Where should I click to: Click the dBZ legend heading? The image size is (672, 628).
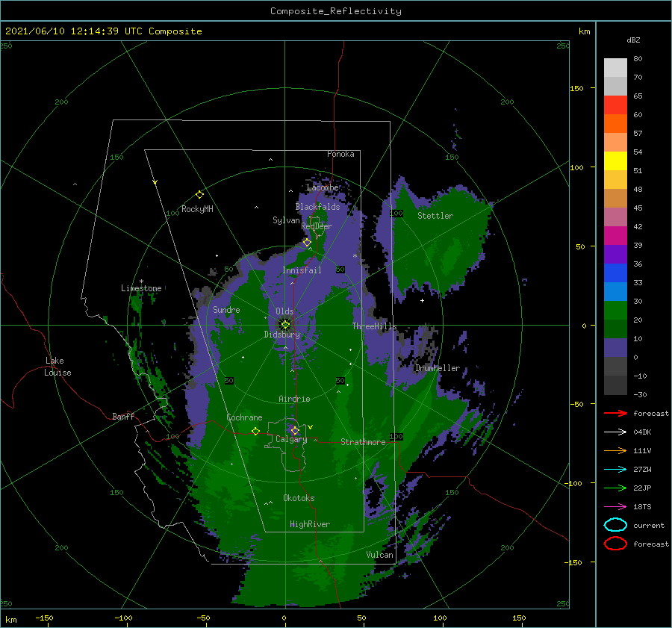[633, 40]
